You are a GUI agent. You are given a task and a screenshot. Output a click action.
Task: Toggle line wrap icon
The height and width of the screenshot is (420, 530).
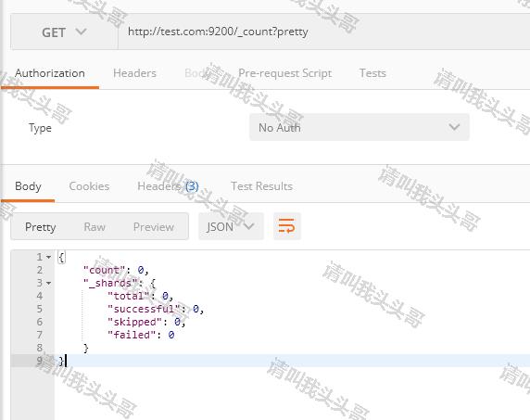(286, 226)
